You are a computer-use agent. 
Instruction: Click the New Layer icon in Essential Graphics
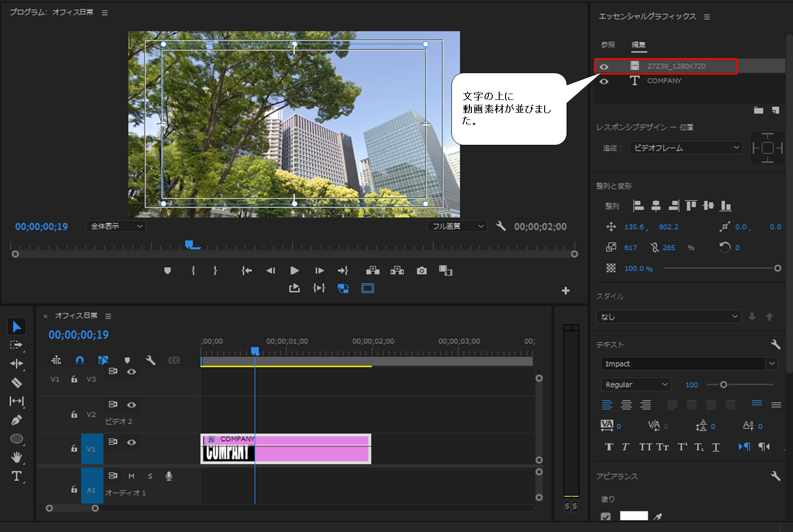pyautogui.click(x=775, y=111)
